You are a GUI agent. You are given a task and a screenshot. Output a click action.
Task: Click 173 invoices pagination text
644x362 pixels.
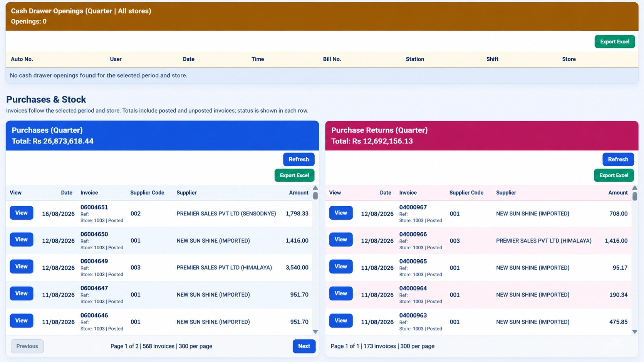point(380,346)
